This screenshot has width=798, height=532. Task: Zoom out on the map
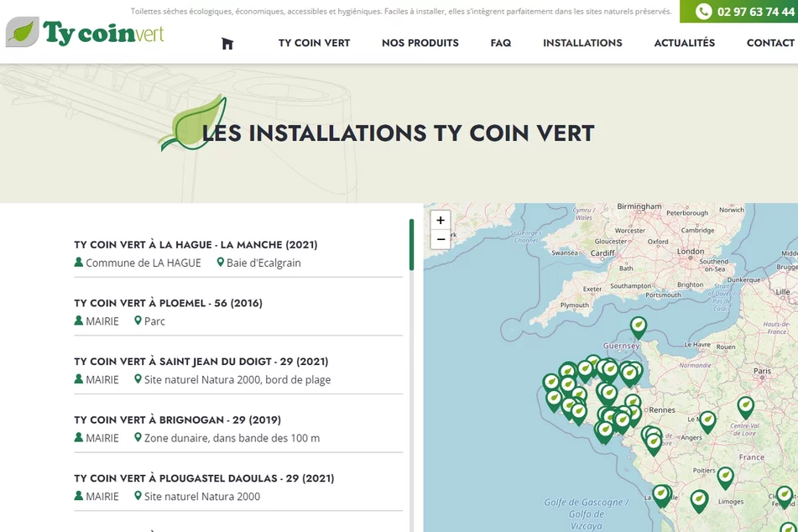tap(441, 240)
